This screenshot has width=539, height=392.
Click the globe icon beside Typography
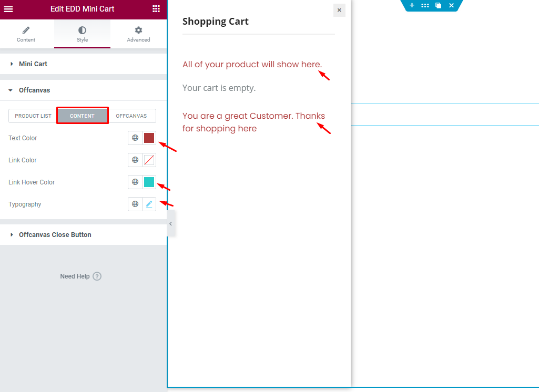tap(135, 204)
